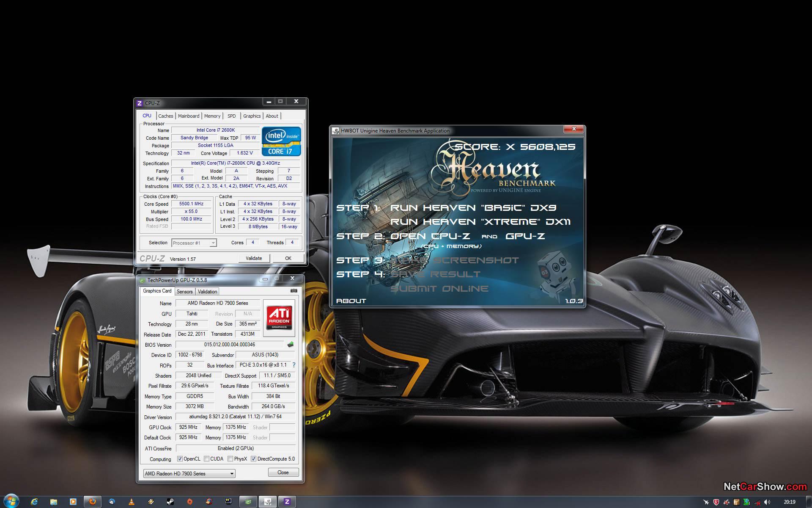Open the Thunderbird taskbar icon
Screen dimensions: 812x508
tap(112, 502)
